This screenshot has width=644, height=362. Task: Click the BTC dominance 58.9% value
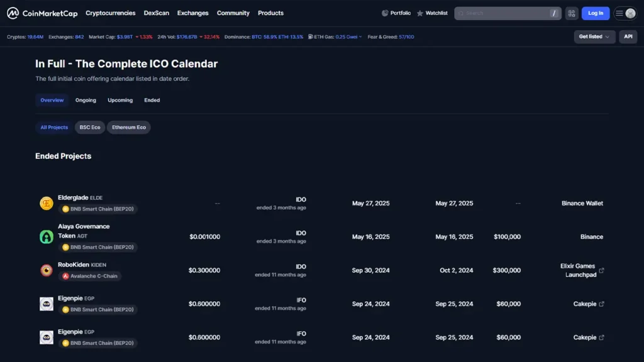[x=264, y=37]
